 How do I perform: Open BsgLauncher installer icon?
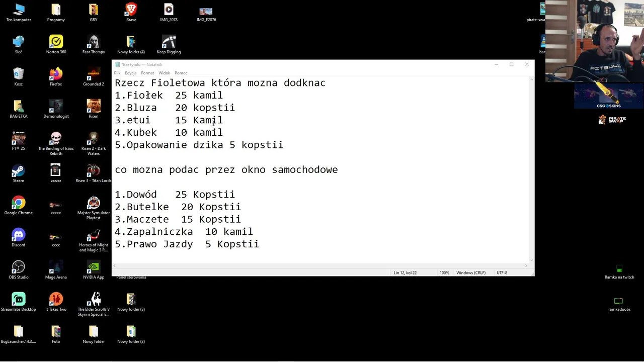19,334
